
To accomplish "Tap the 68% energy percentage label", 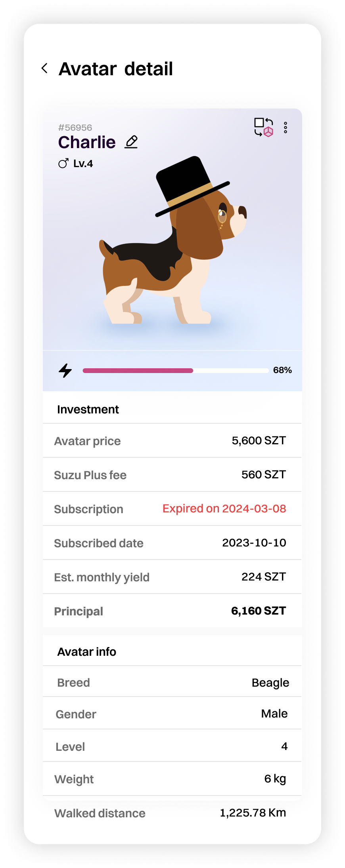I will click(x=282, y=370).
